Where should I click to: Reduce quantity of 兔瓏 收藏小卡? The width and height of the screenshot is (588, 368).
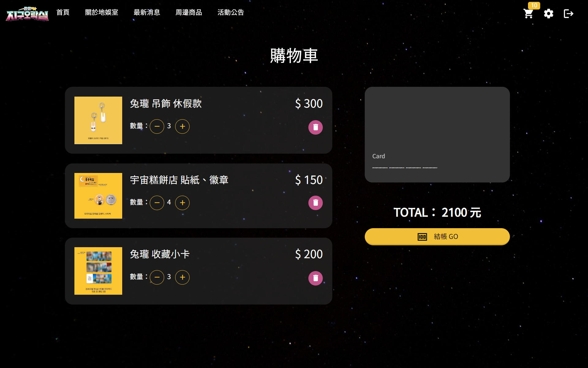click(x=157, y=277)
